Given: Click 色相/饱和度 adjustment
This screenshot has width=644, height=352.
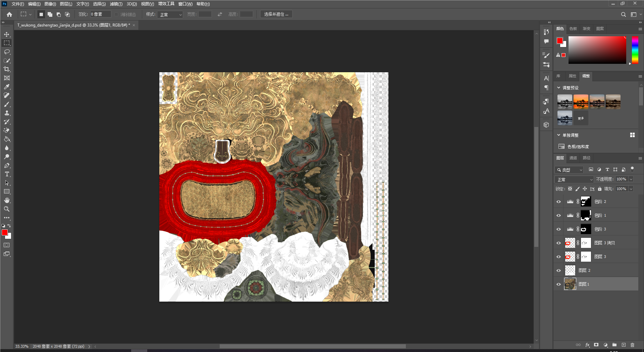Looking at the screenshot, I should pyautogui.click(x=578, y=147).
